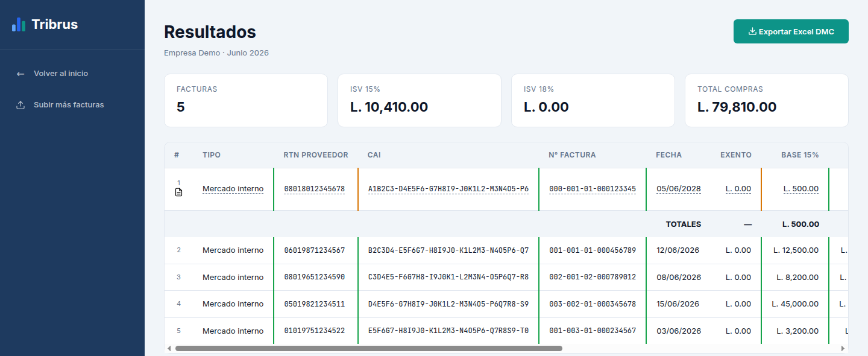The image size is (868, 356).
Task: Select base amount L. 12,500.00
Action: (796, 250)
